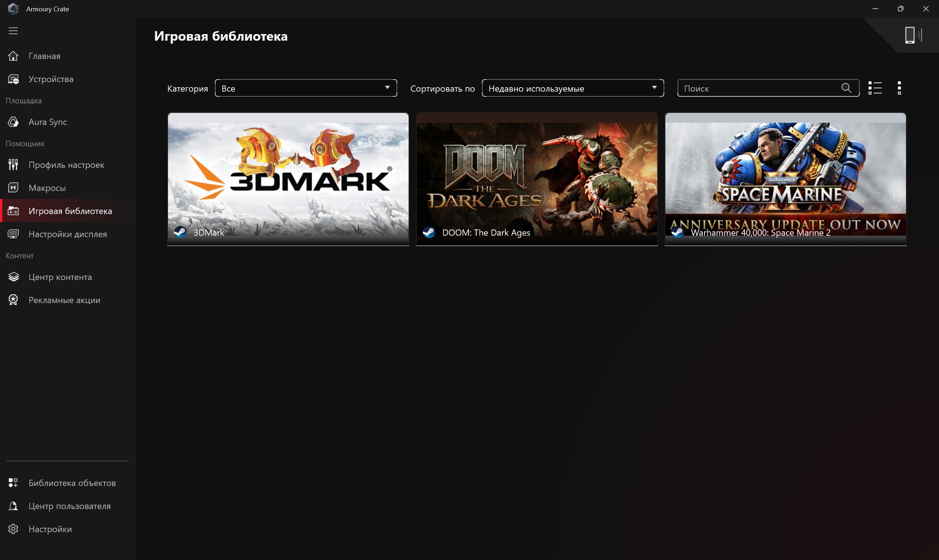Open Центр пользователя in the sidebar
939x560 pixels.
pos(68,506)
